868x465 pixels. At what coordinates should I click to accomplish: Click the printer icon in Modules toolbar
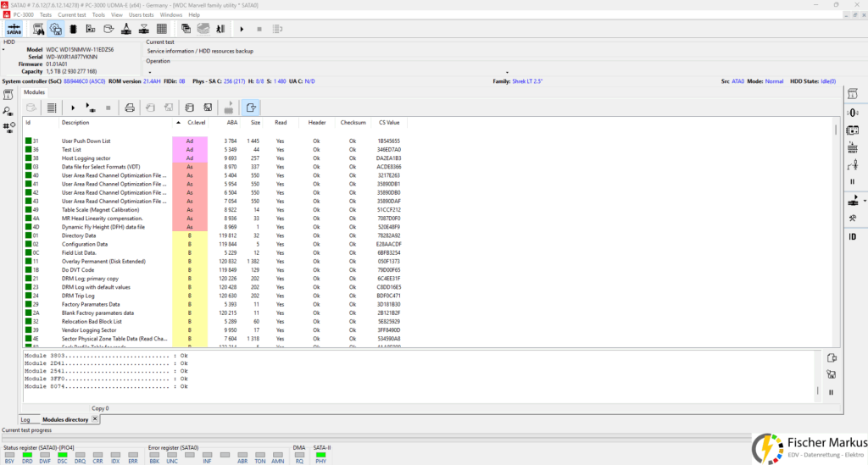point(130,108)
